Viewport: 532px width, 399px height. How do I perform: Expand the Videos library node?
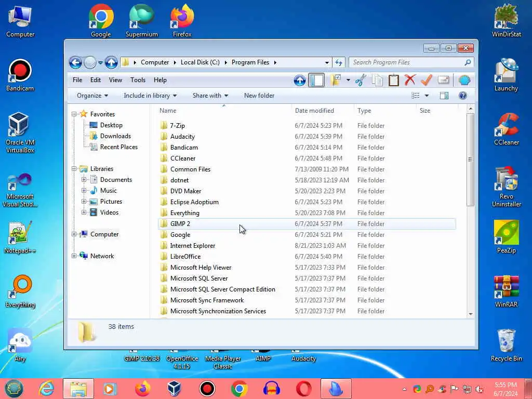84,212
